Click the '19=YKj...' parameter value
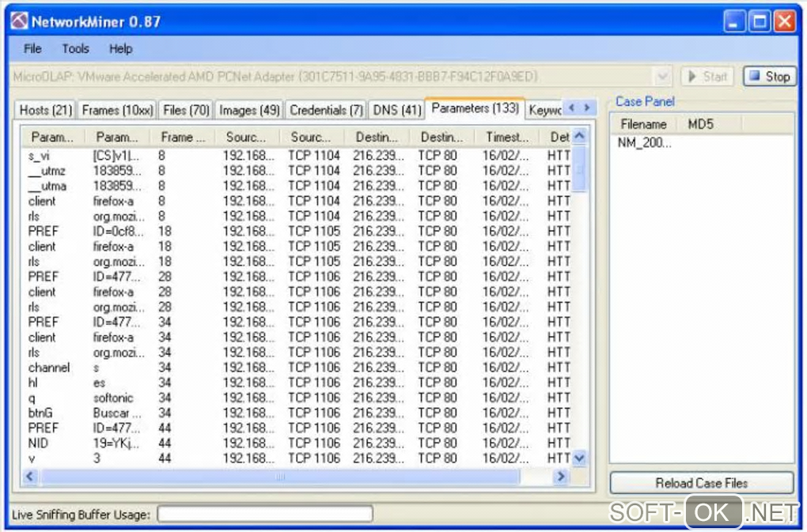Screen dimensions: 807x532 116,443
